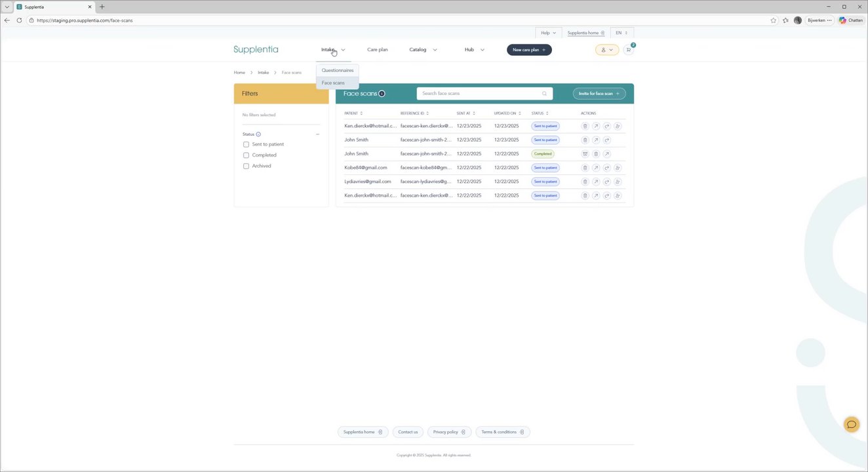Sort the table by Updated on

click(507, 113)
